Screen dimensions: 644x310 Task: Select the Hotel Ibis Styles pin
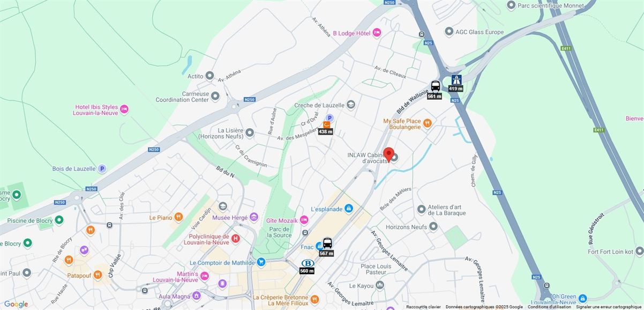click(x=124, y=109)
